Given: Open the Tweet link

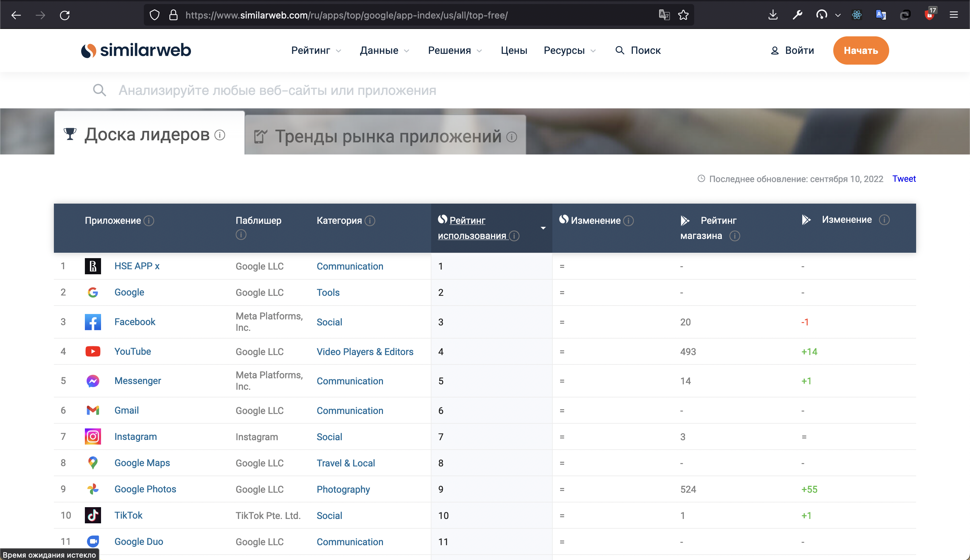Looking at the screenshot, I should point(904,179).
